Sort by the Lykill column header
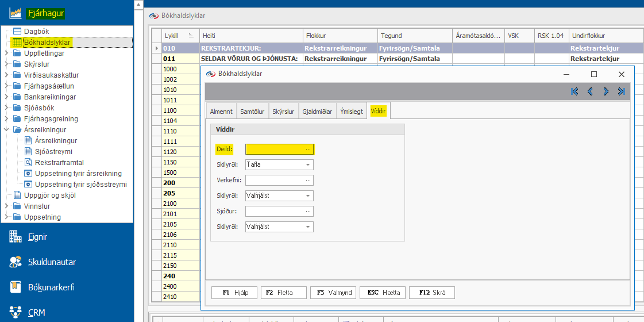The width and height of the screenshot is (644, 322). [171, 36]
